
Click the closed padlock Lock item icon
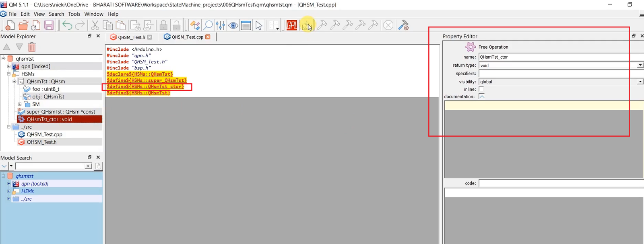click(163, 25)
